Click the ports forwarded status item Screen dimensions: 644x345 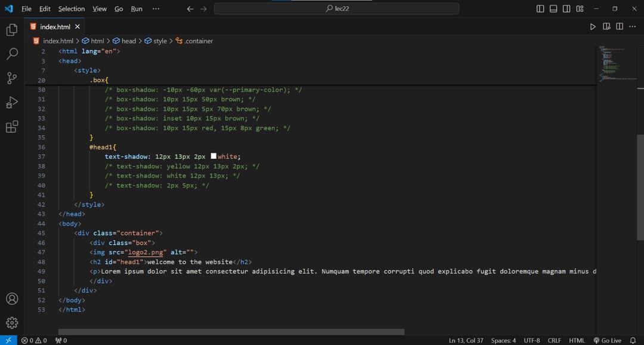click(61, 340)
